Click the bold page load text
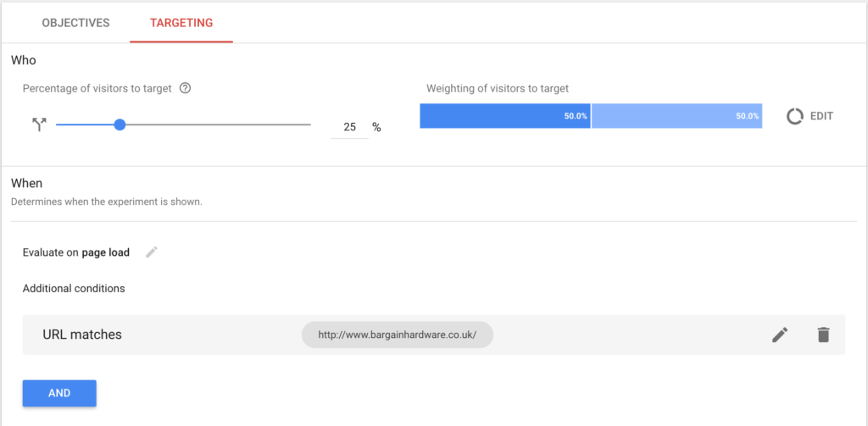Viewport: 868px width, 426px height. point(105,252)
